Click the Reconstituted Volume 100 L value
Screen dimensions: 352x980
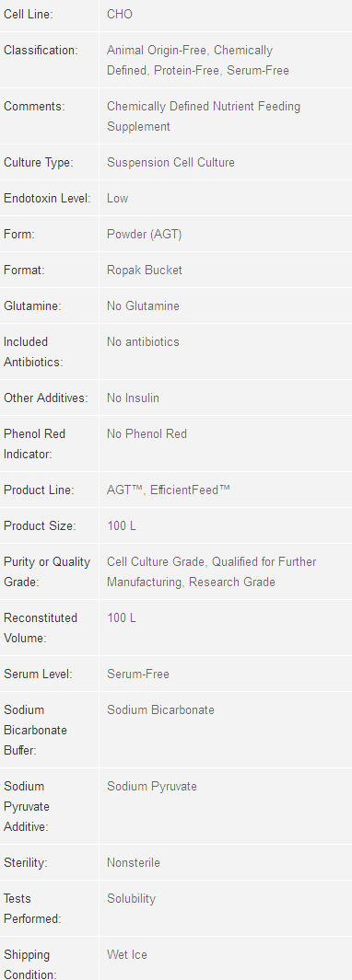point(122,618)
